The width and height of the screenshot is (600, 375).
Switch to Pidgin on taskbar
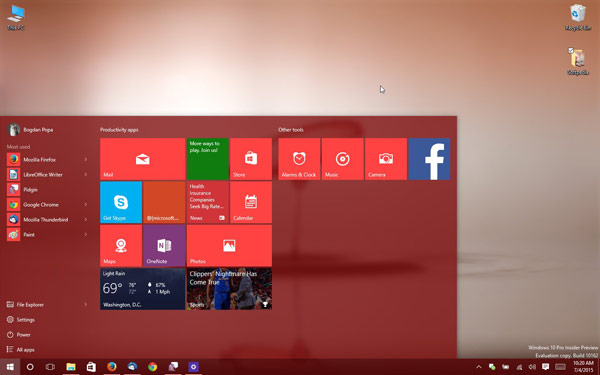173,367
